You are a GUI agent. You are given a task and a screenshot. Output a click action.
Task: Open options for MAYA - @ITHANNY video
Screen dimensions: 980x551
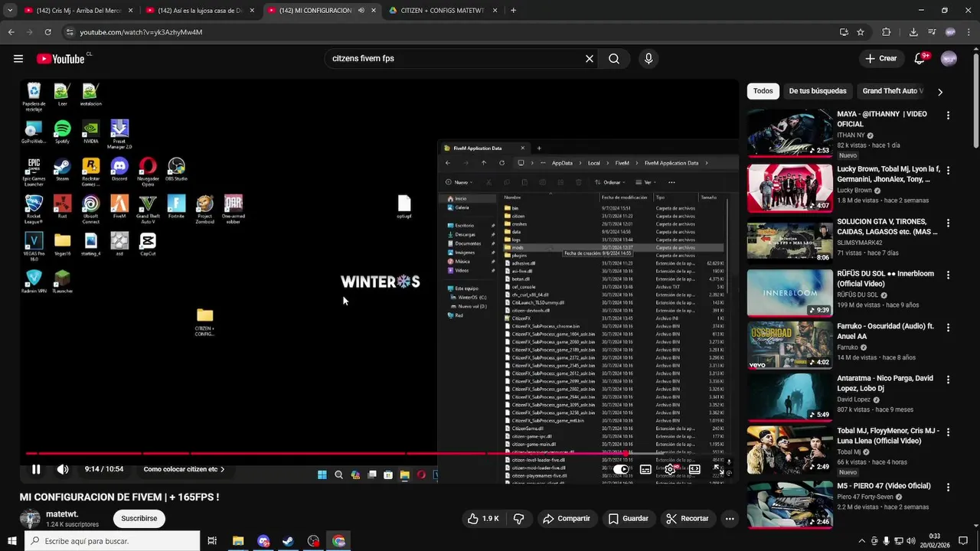948,116
